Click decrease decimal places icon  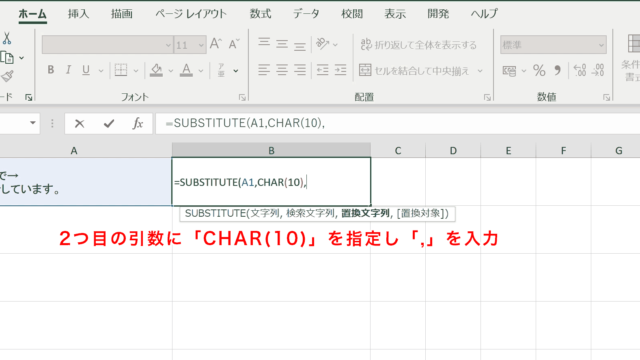[598, 71]
